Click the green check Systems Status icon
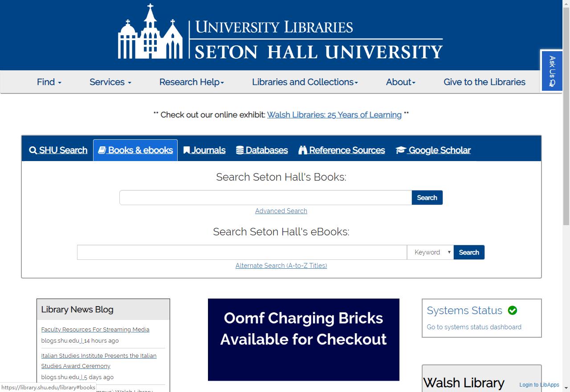The image size is (570, 392). (513, 311)
